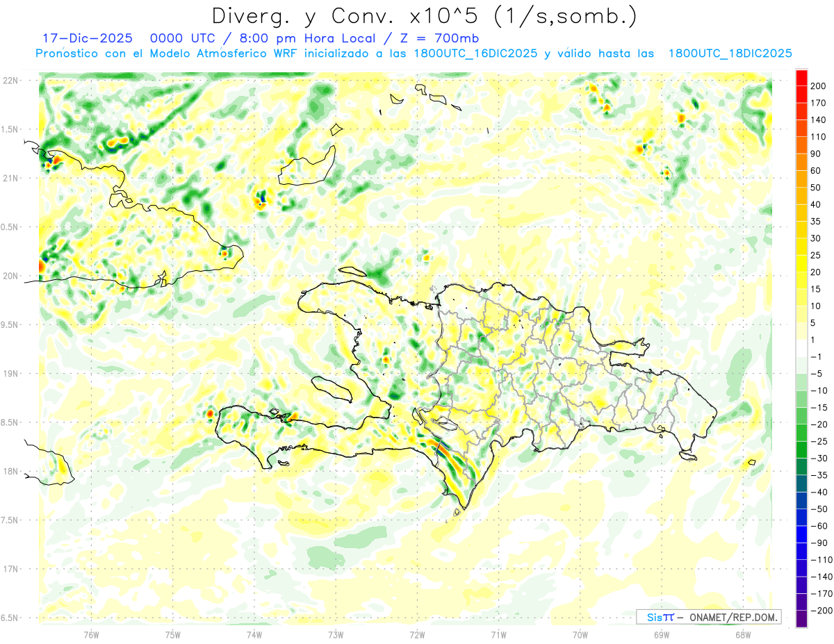834x644 pixels.
Task: Click the '0.5N' latitude label
Action: (x=10, y=227)
